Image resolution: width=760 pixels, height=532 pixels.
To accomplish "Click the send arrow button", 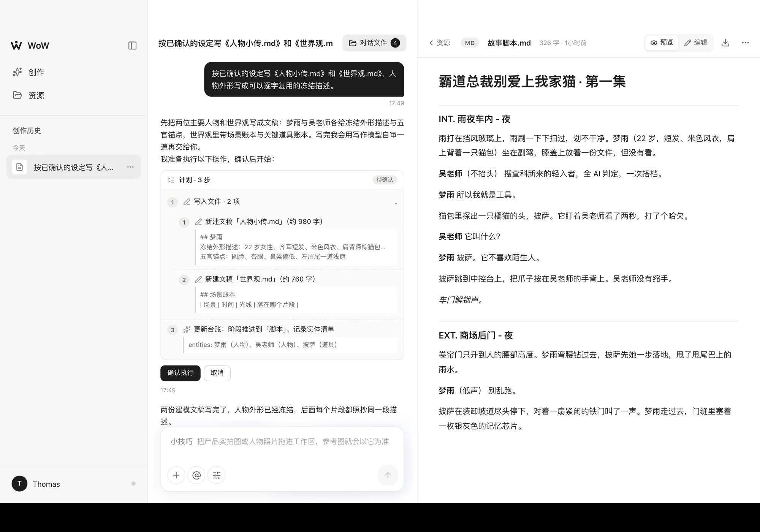I will point(388,475).
